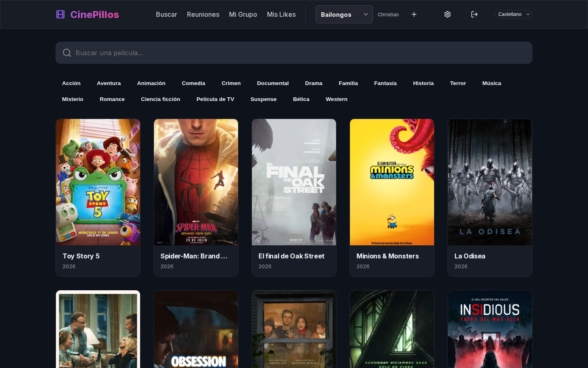Open settings via the gear icon
The width and height of the screenshot is (588, 368).
click(x=448, y=14)
